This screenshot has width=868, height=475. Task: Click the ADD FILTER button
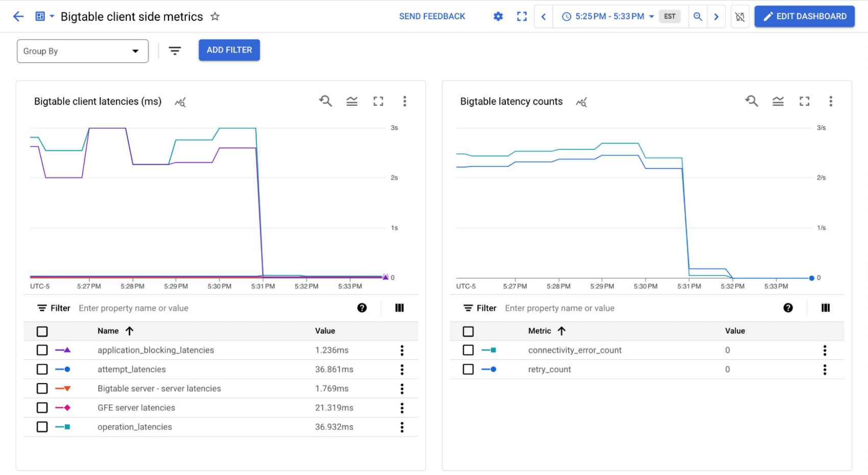pyautogui.click(x=229, y=50)
